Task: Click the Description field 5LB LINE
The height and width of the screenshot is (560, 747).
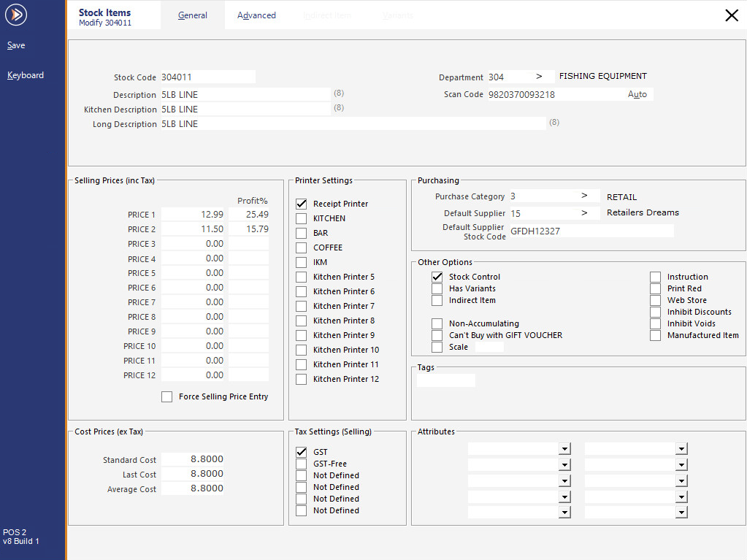Action: 245,94
